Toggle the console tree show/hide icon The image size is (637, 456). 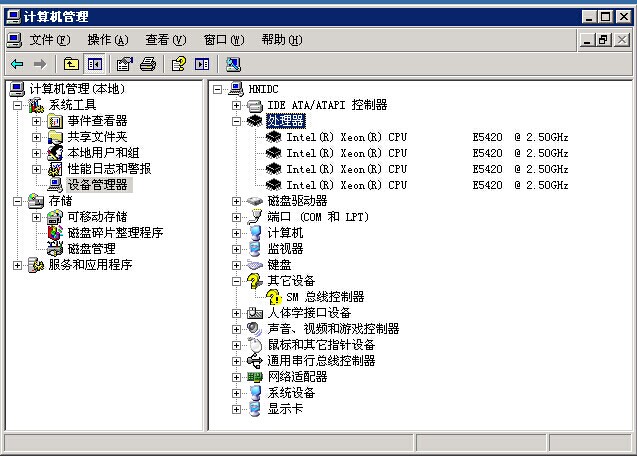point(95,64)
